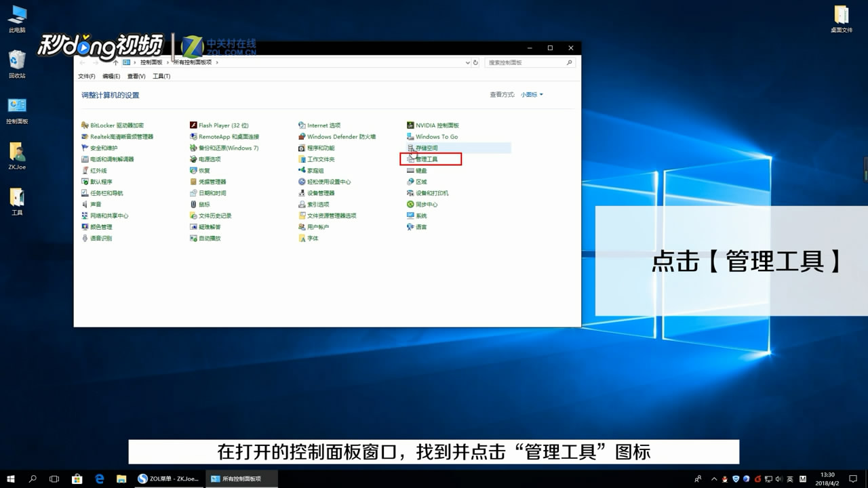Open 存储空间 item

click(422, 148)
